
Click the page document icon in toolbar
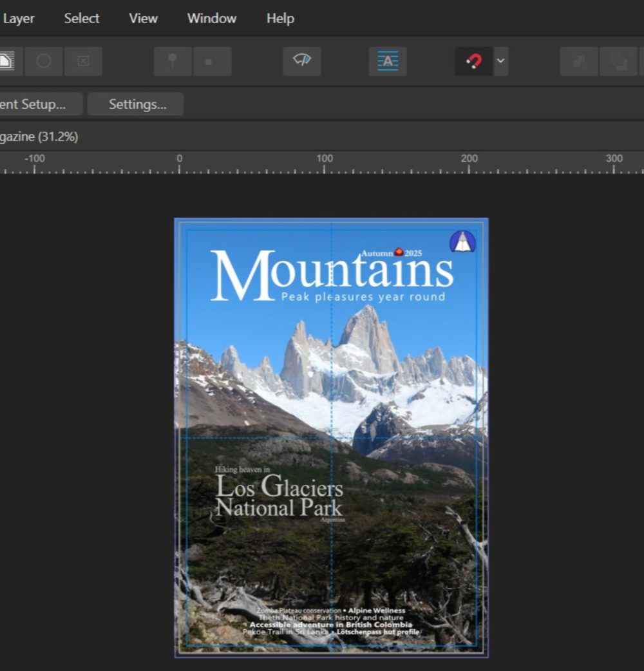[8, 61]
